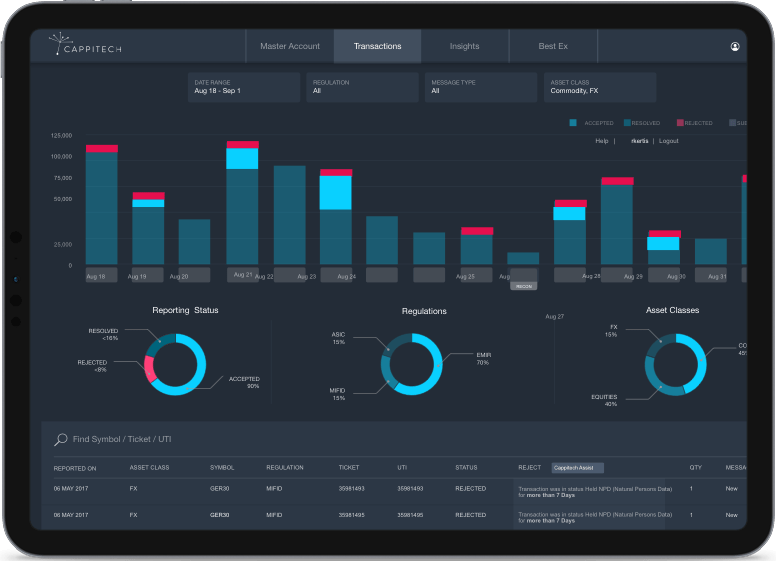Click the Cappitech Assist button

pyautogui.click(x=578, y=468)
